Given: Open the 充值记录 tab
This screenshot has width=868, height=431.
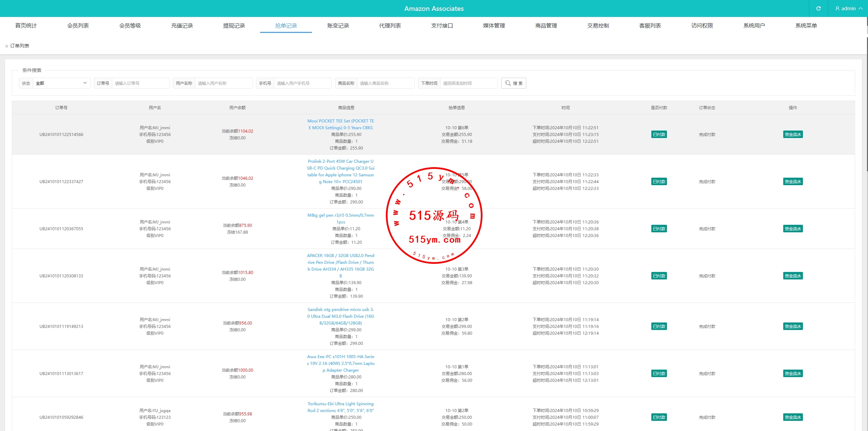Looking at the screenshot, I should click(182, 26).
